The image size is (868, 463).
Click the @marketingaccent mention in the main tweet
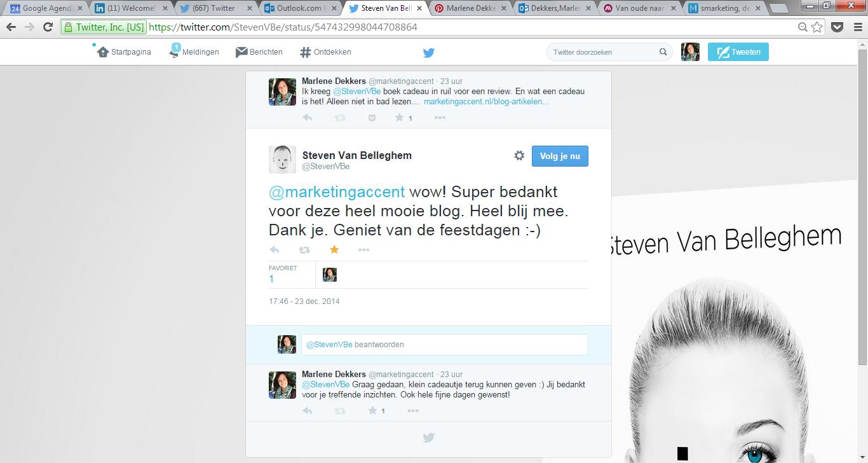[337, 192]
